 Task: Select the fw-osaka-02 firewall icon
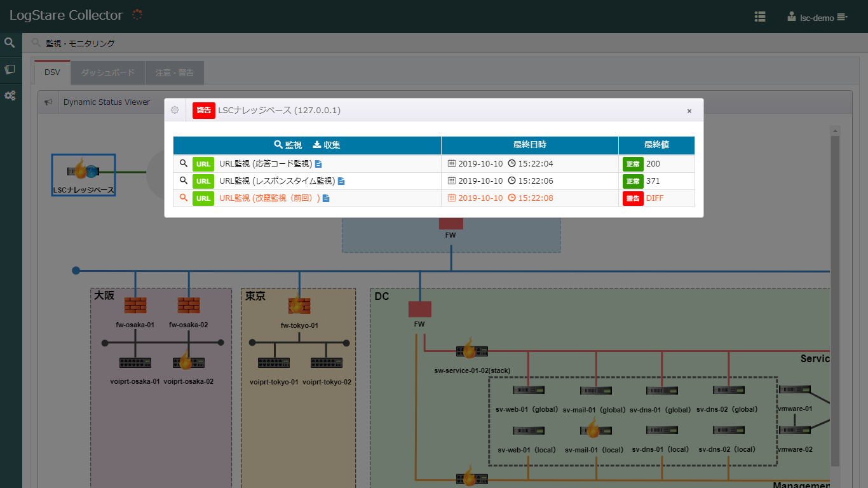pos(189,306)
